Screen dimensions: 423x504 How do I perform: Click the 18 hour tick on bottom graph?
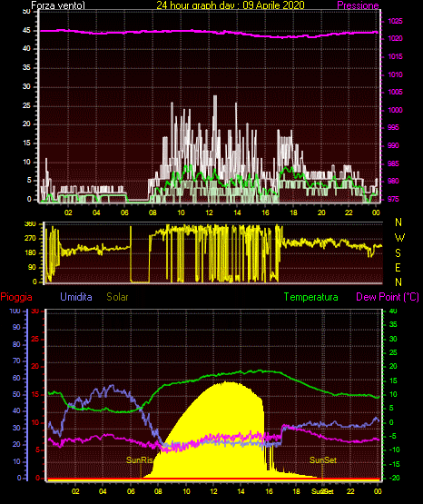[x=296, y=491]
